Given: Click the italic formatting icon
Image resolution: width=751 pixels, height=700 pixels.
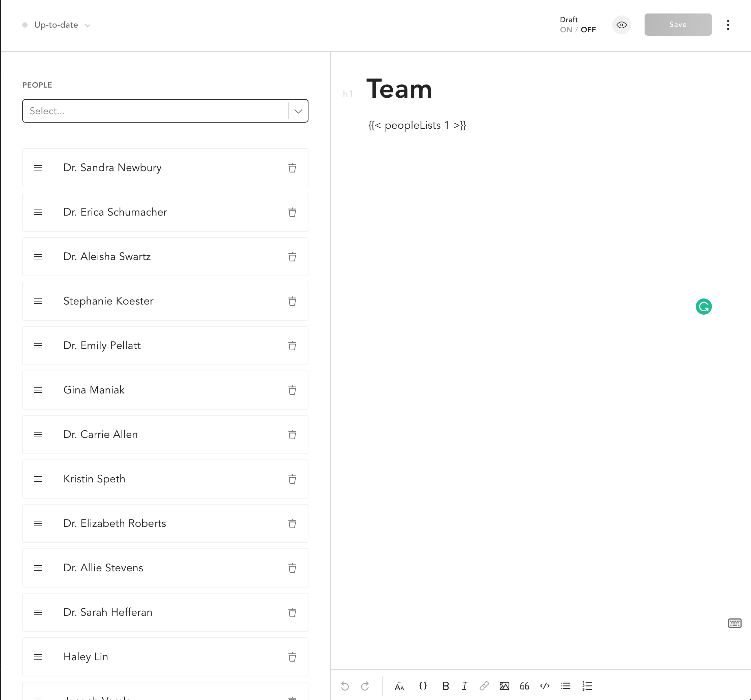Looking at the screenshot, I should (x=464, y=686).
